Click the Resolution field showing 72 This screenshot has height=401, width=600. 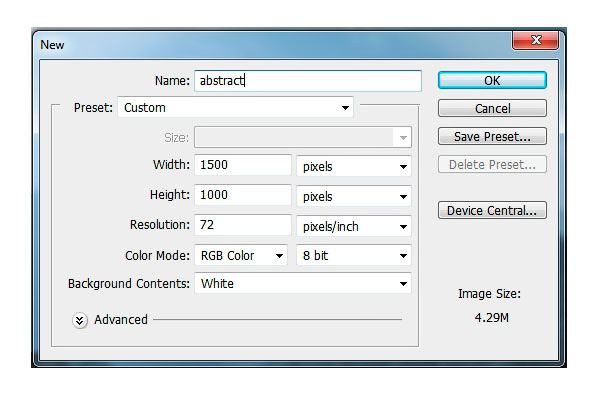pyautogui.click(x=243, y=225)
